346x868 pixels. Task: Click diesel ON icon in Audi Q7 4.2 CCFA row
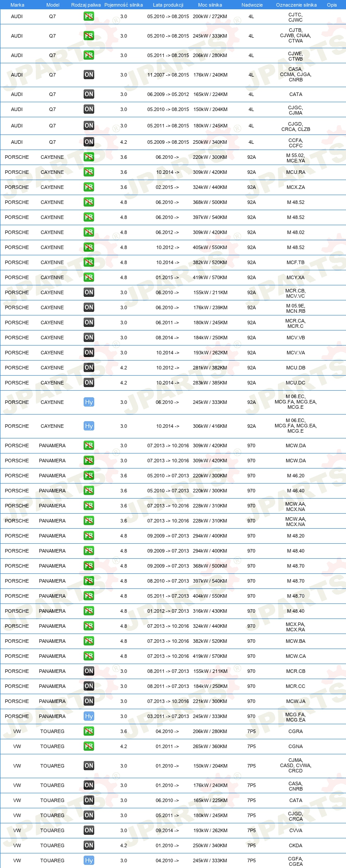89,142
